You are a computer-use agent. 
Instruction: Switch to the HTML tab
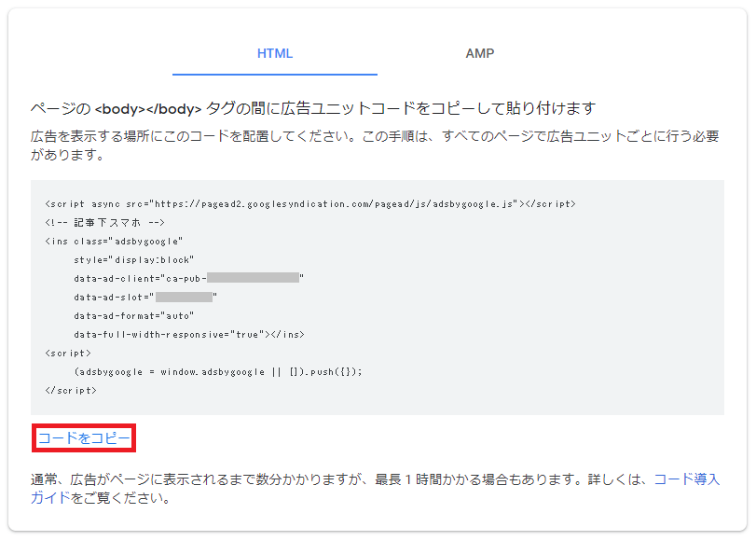(275, 53)
